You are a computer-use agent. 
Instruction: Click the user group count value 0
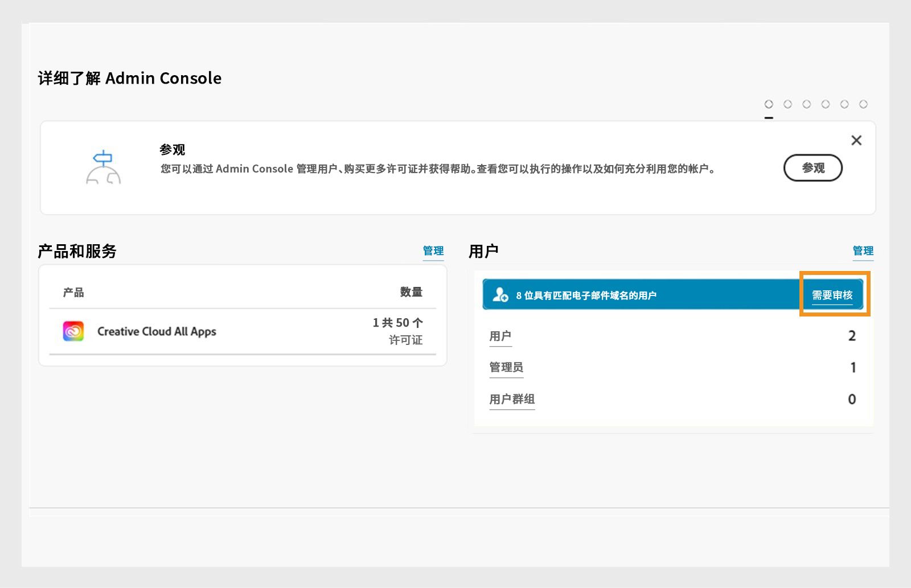coord(852,399)
